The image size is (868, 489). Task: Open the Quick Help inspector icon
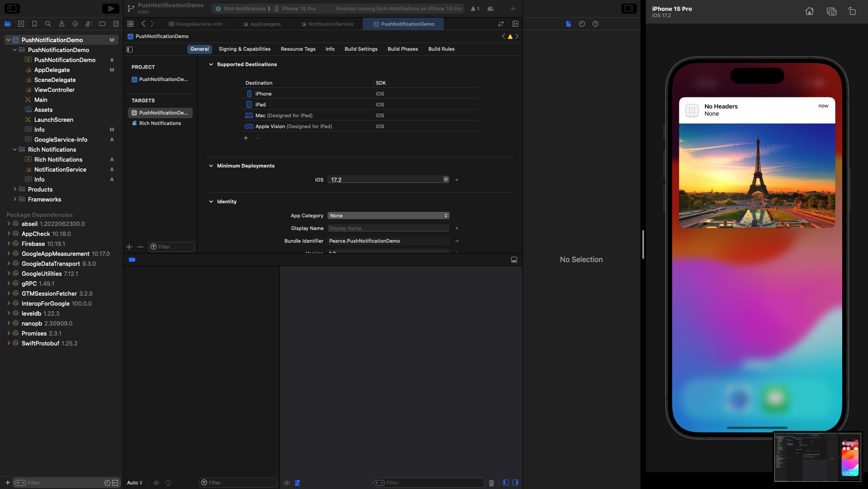click(x=595, y=24)
